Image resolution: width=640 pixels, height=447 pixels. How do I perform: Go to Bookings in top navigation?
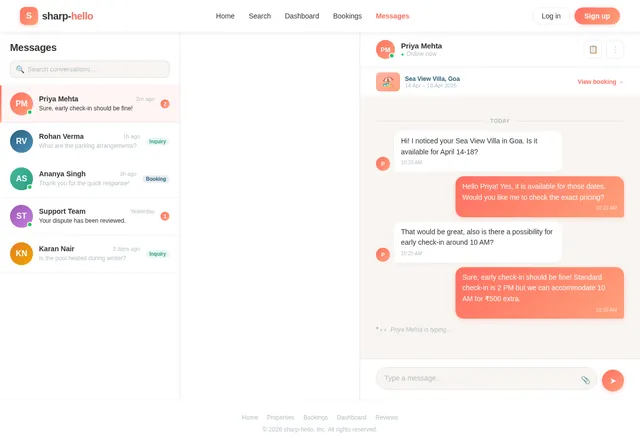(347, 16)
